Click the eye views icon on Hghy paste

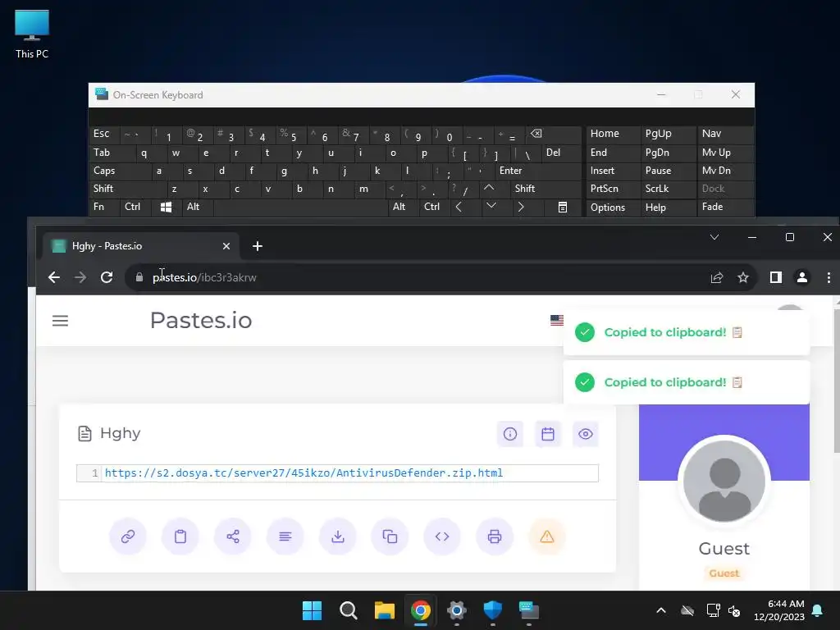click(x=586, y=434)
